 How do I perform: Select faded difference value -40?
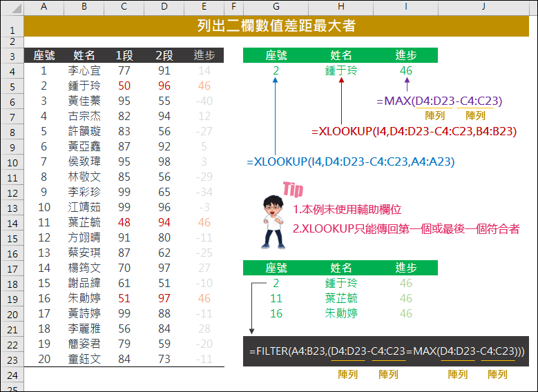(204, 101)
